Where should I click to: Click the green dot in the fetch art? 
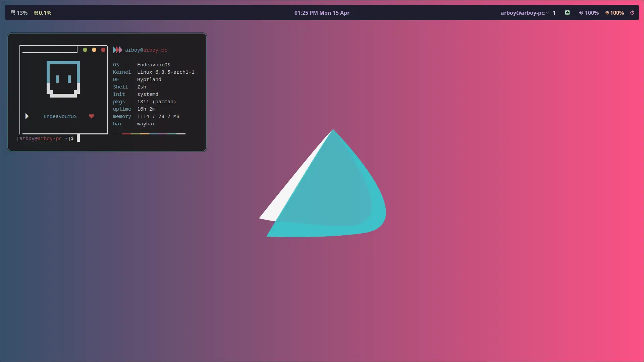(x=85, y=50)
